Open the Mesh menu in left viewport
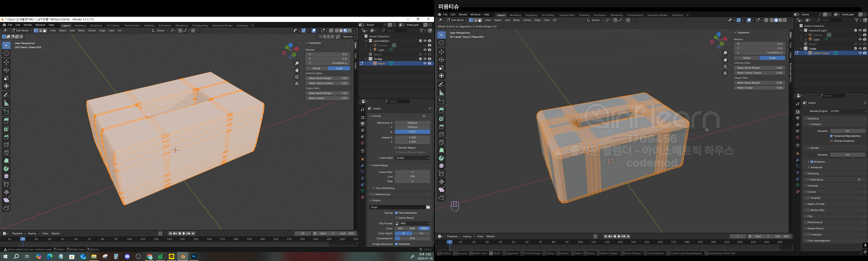The image size is (868, 261). tap(81, 31)
